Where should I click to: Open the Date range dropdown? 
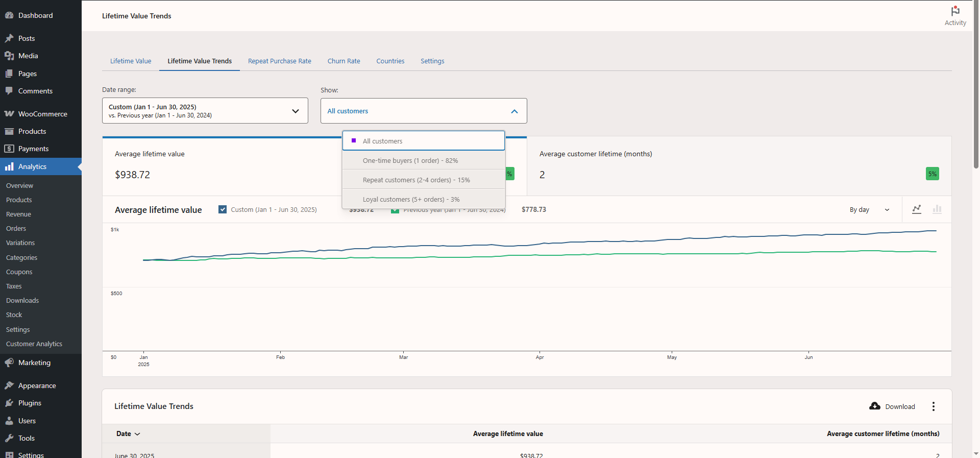[x=205, y=111]
